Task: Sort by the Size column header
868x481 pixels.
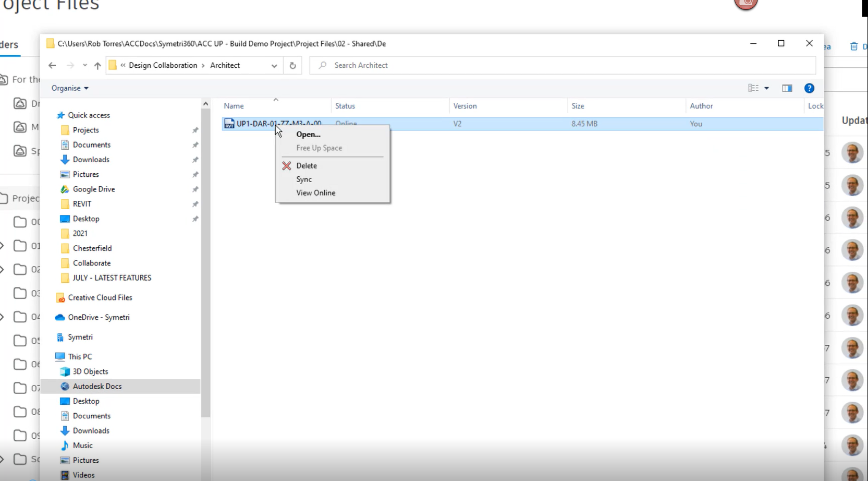Action: tap(578, 106)
